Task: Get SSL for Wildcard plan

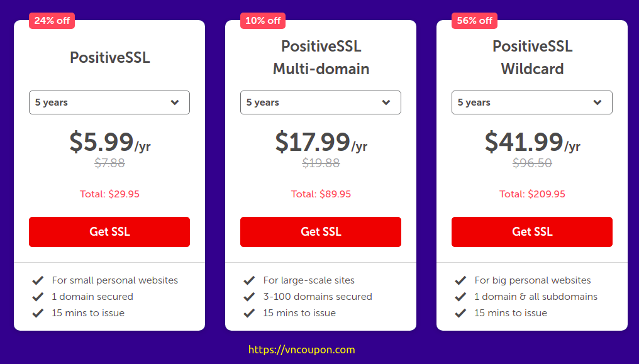Action: tap(532, 232)
